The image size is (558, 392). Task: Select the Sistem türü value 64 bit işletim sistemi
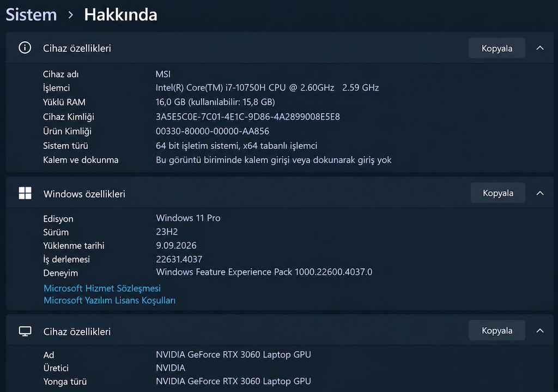[236, 146]
